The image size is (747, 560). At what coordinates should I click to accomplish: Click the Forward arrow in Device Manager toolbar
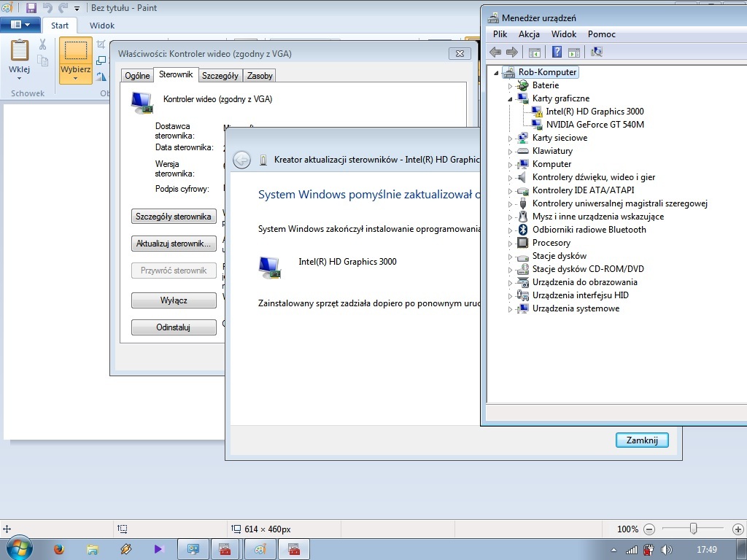511,52
